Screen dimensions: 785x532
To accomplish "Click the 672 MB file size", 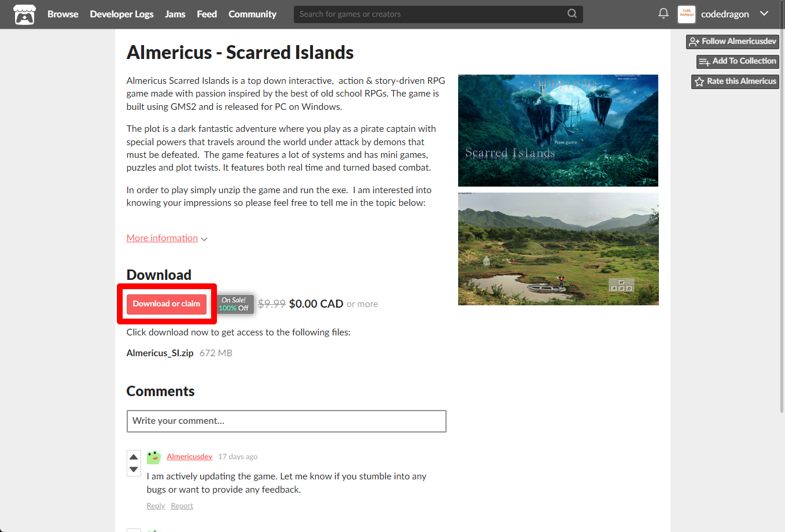I will point(216,353).
